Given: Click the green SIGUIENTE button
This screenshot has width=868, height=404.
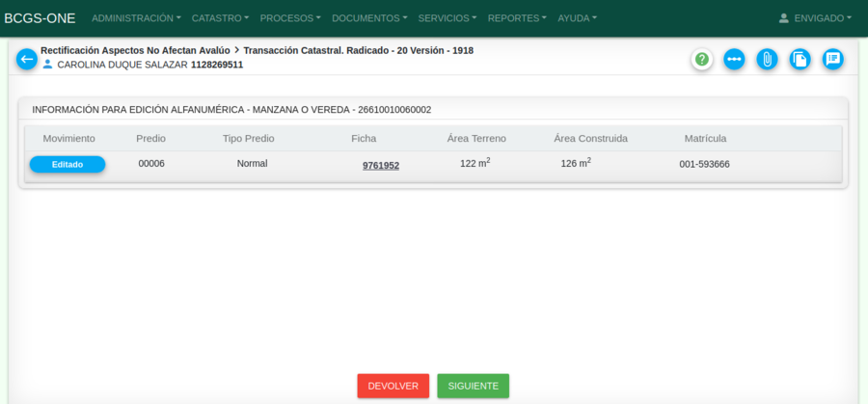Looking at the screenshot, I should [x=473, y=386].
